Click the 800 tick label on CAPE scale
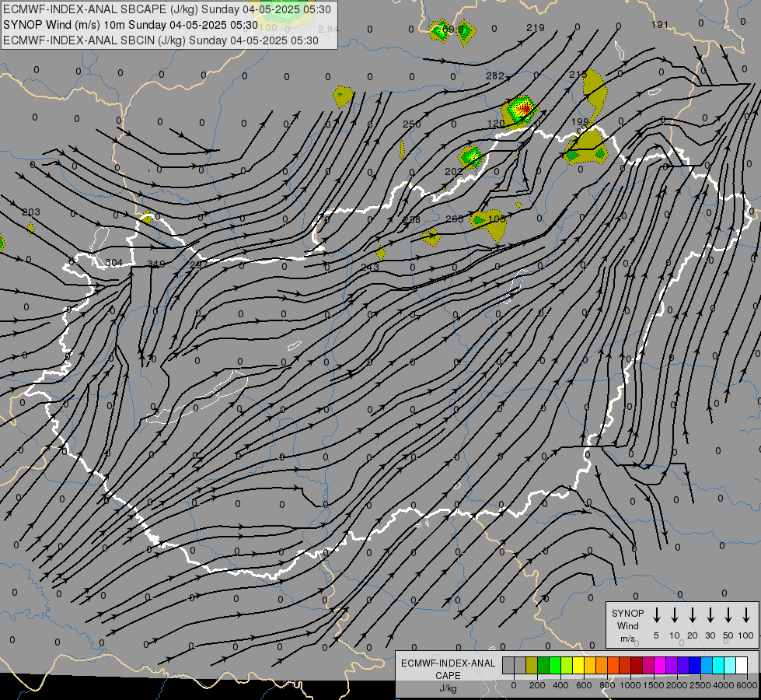761x700 pixels. click(607, 685)
